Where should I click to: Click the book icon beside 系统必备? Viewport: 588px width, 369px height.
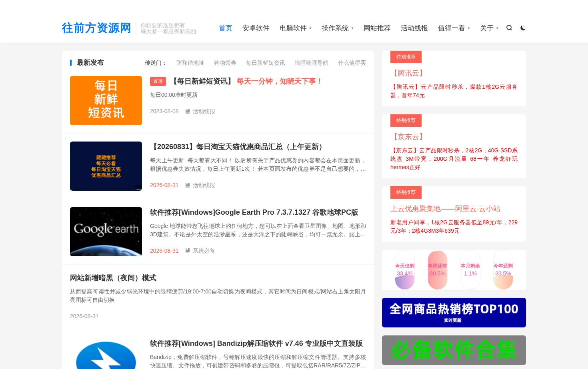[x=188, y=251]
